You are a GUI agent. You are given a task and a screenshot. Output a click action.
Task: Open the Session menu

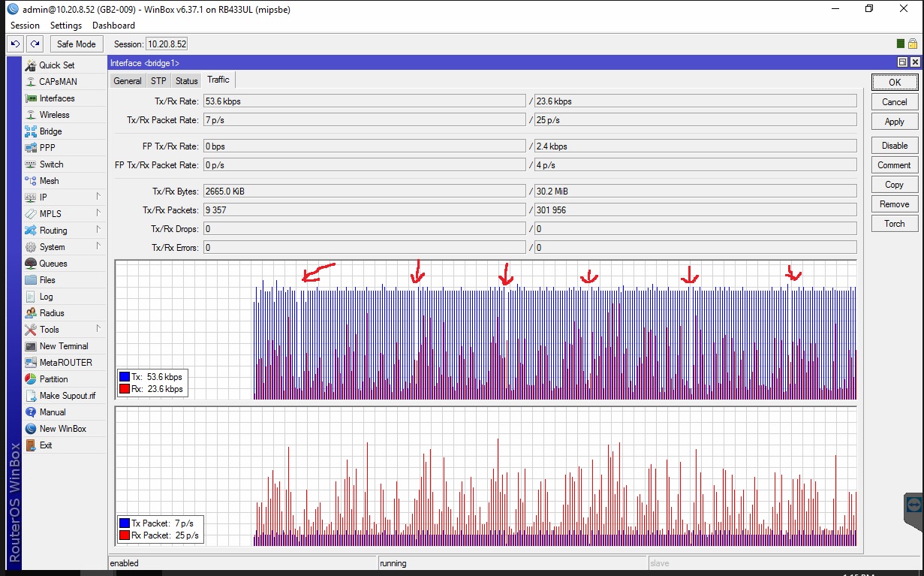[25, 26]
